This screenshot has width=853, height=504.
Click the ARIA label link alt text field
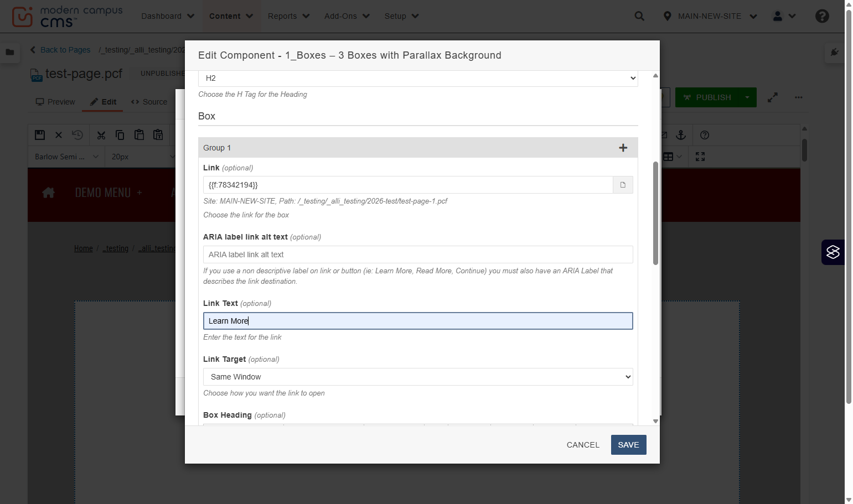(x=418, y=254)
